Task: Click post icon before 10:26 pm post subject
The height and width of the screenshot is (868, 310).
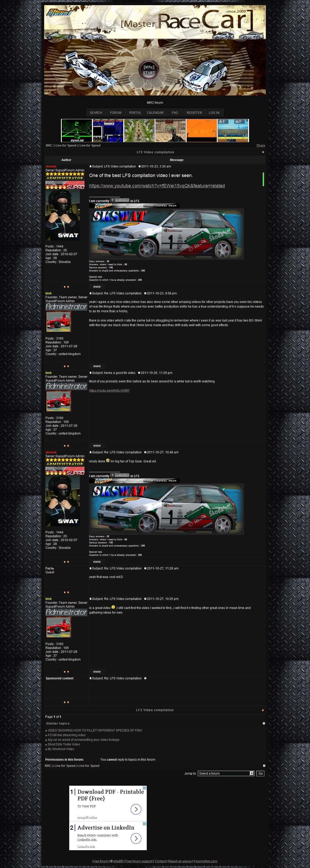Action: 90,599
